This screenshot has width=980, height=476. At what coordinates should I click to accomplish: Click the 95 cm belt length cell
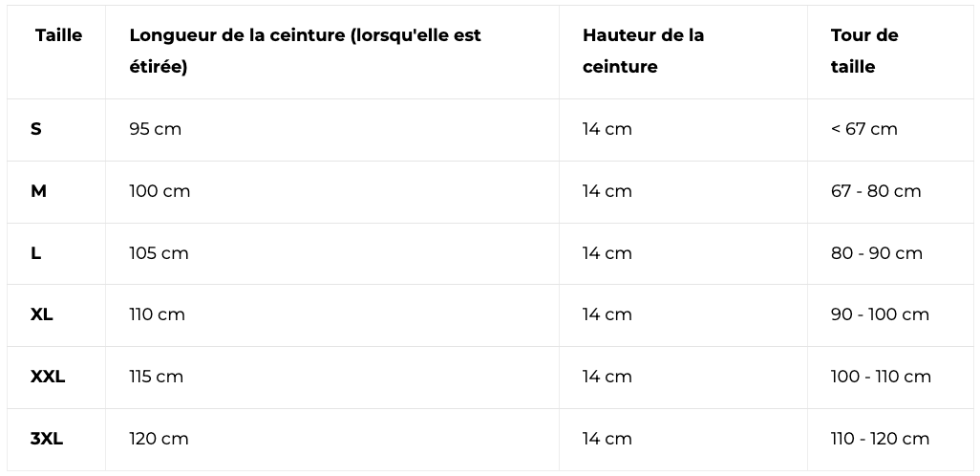tap(155, 129)
